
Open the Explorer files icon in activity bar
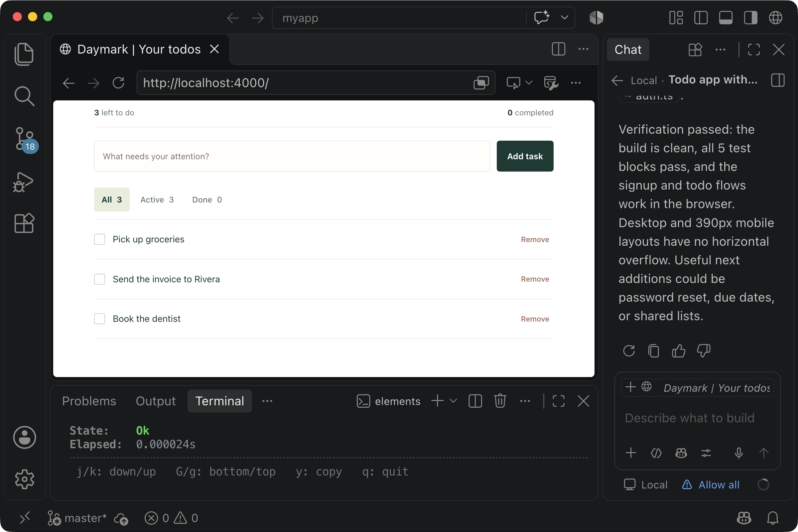point(24,54)
